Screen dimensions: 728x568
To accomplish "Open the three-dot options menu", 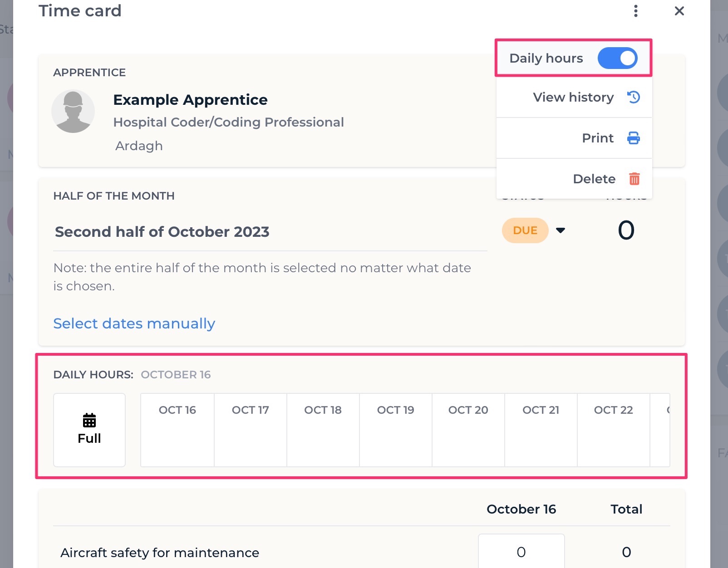I will pos(635,11).
